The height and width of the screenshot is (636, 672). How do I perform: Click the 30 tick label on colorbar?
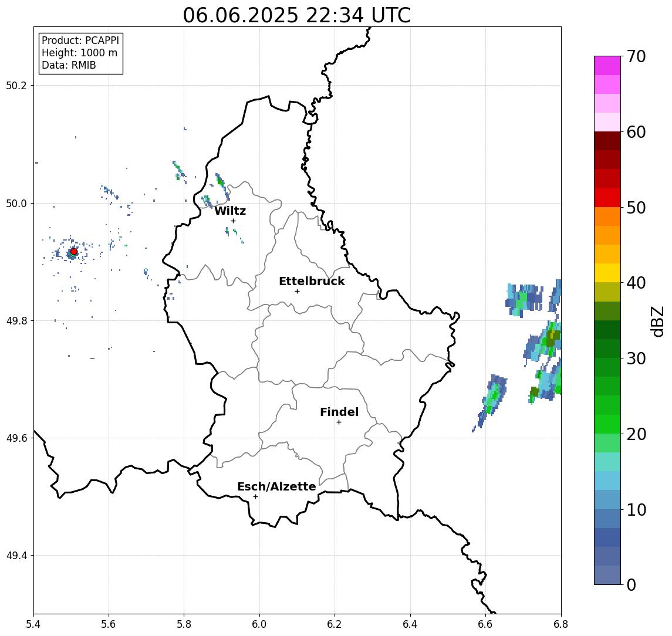(636, 358)
